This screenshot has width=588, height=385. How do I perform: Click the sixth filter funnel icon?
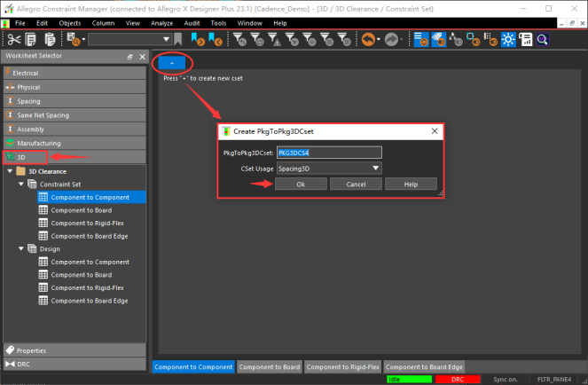tap(327, 39)
